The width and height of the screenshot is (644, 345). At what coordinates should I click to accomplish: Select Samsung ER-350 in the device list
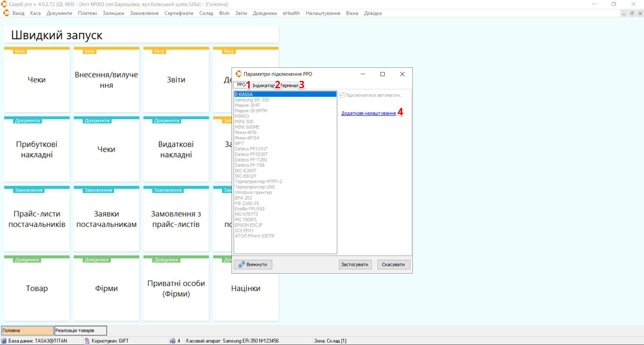coord(252,100)
